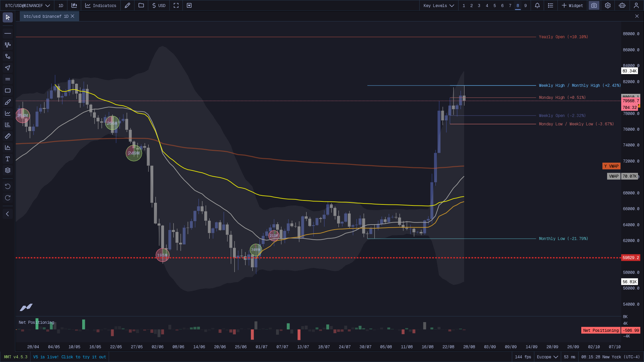Redo the last drawing action

click(8, 198)
